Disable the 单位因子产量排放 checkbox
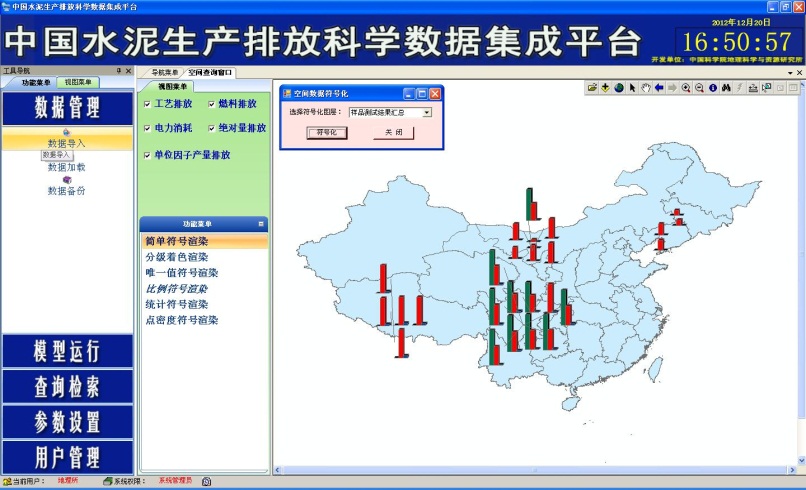This screenshot has width=806, height=490. pyautogui.click(x=147, y=156)
